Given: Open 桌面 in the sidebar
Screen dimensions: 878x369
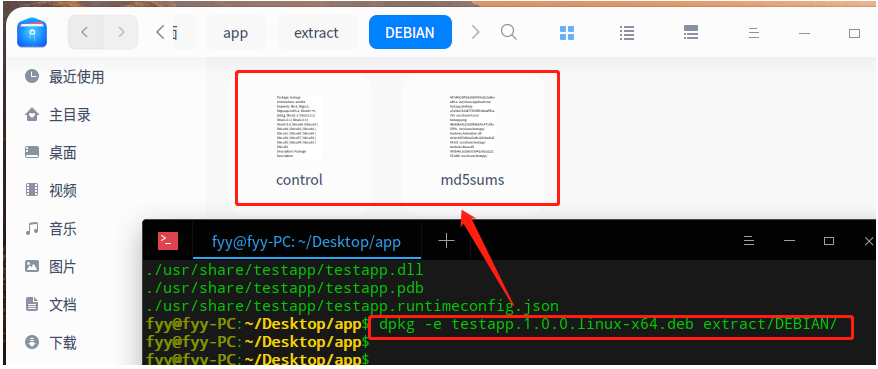Looking at the screenshot, I should pos(63,153).
